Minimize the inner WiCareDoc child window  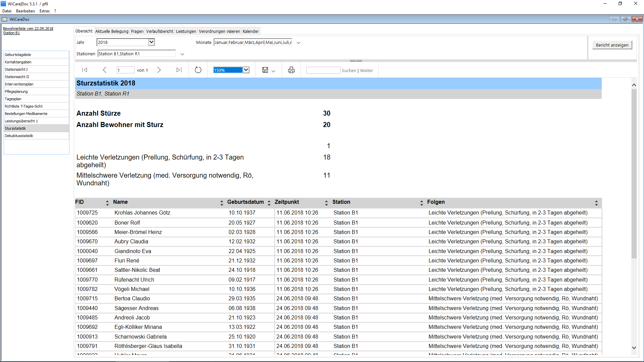pyautogui.click(x=614, y=19)
